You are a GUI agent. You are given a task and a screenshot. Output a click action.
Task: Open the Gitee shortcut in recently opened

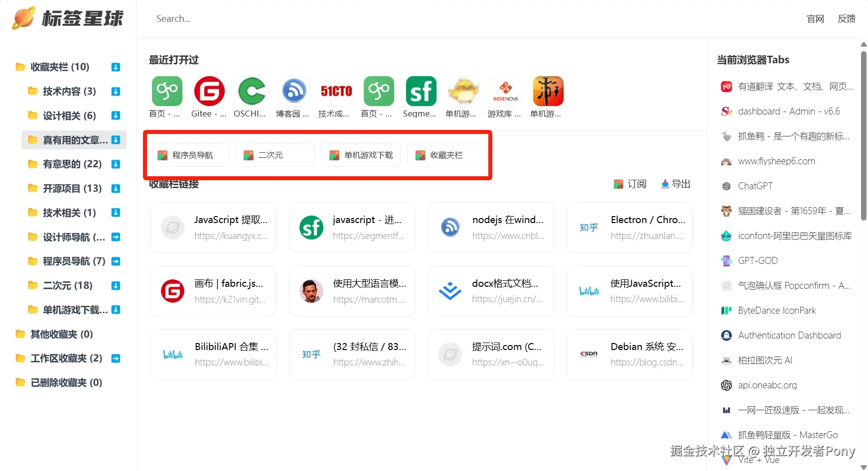[x=209, y=92]
